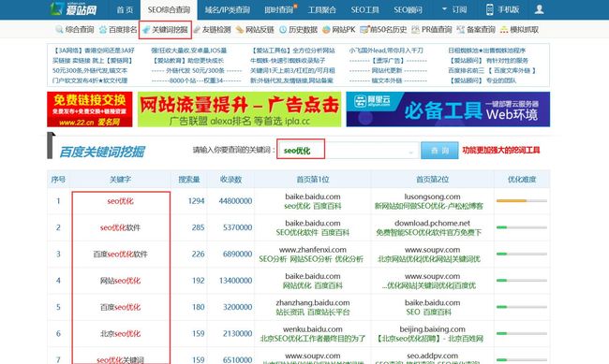Focus the keyword input containing seo优化
The width and height of the screenshot is (609, 364).
(348, 150)
